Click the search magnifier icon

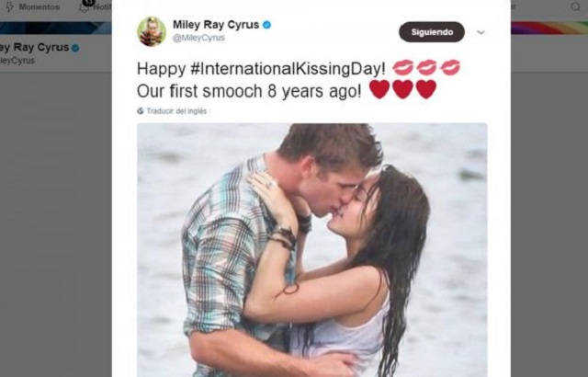[575, 7]
